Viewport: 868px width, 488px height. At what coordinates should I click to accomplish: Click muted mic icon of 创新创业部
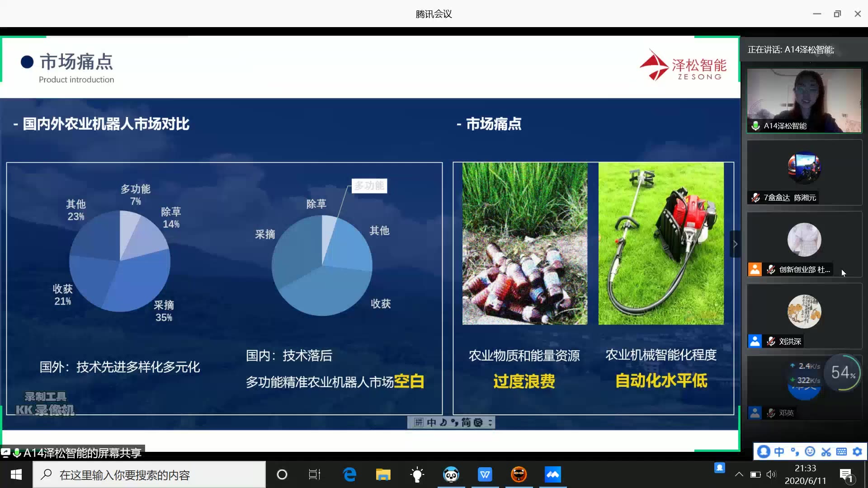coord(771,269)
